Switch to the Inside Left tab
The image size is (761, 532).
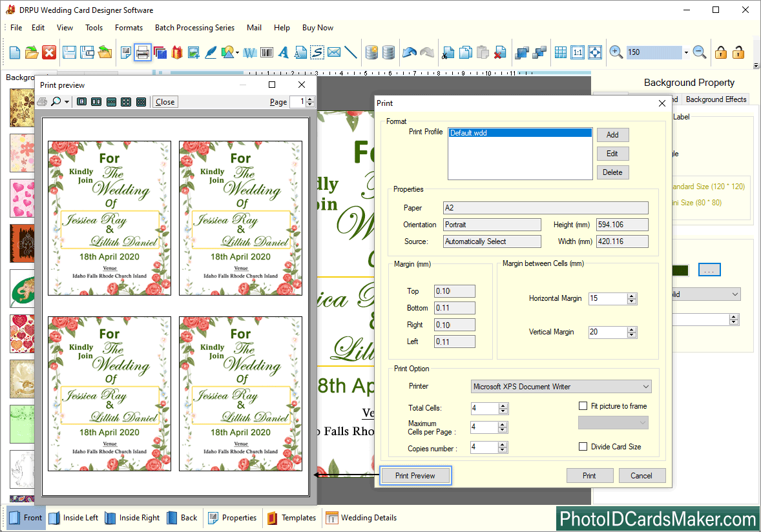click(74, 518)
